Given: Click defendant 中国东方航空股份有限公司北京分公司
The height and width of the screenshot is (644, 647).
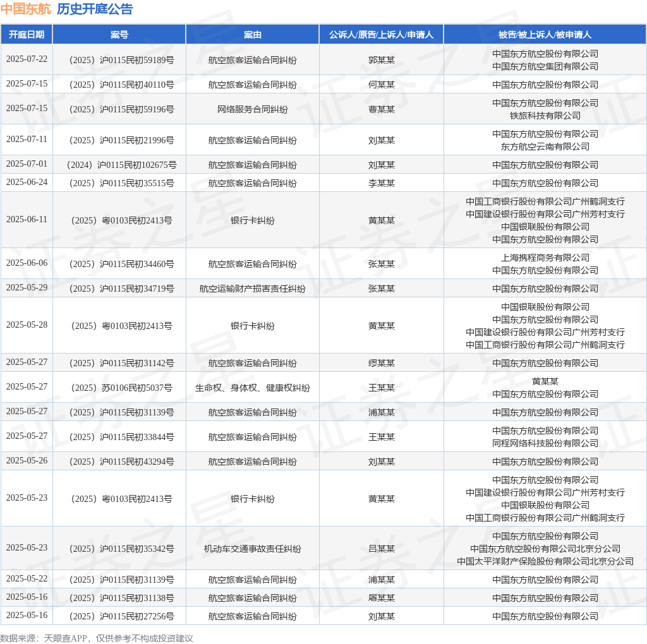Looking at the screenshot, I should pyautogui.click(x=545, y=549).
